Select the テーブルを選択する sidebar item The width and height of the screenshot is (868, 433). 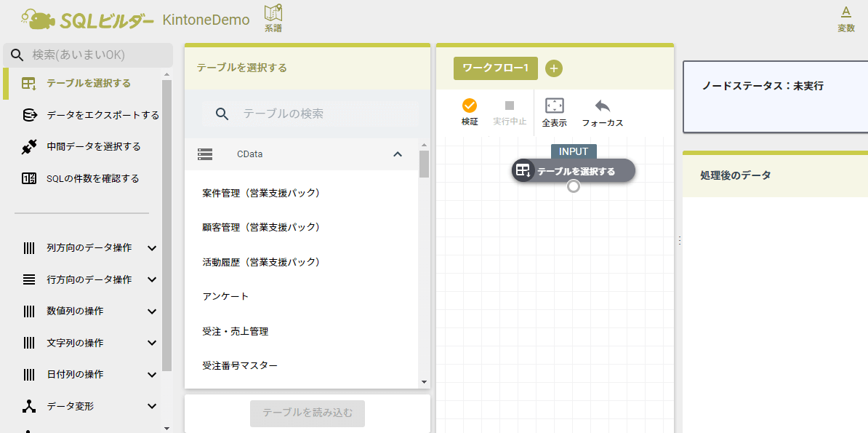83,84
